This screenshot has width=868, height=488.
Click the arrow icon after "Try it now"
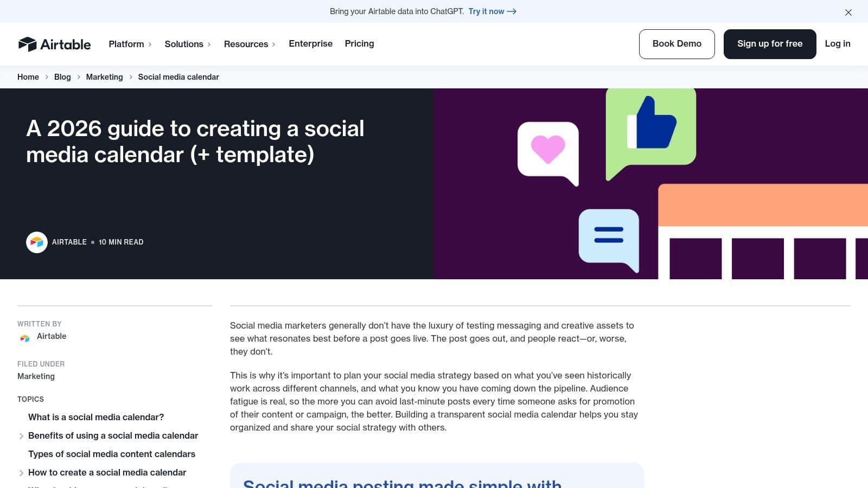tap(510, 11)
